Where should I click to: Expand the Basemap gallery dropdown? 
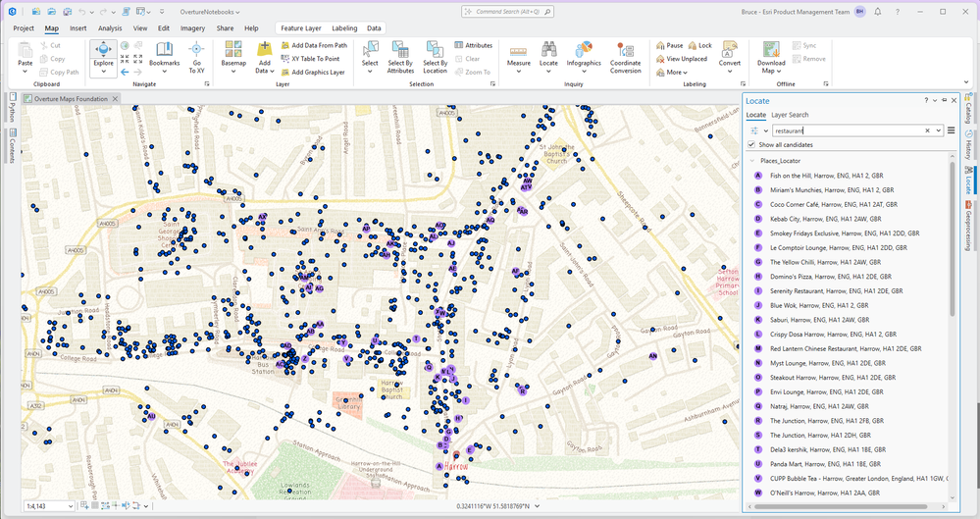(233, 71)
